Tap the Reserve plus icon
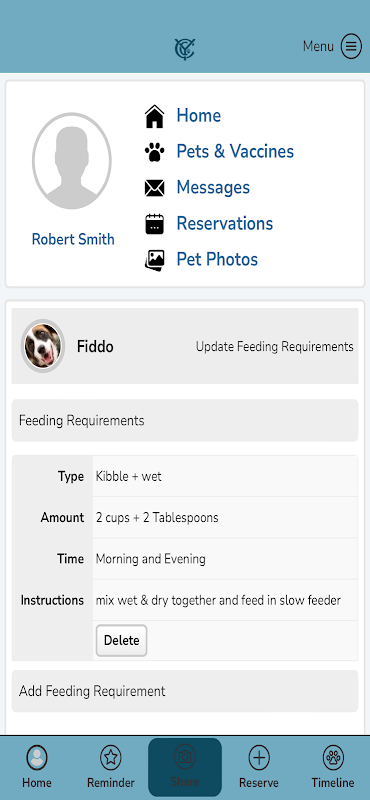 click(259, 758)
